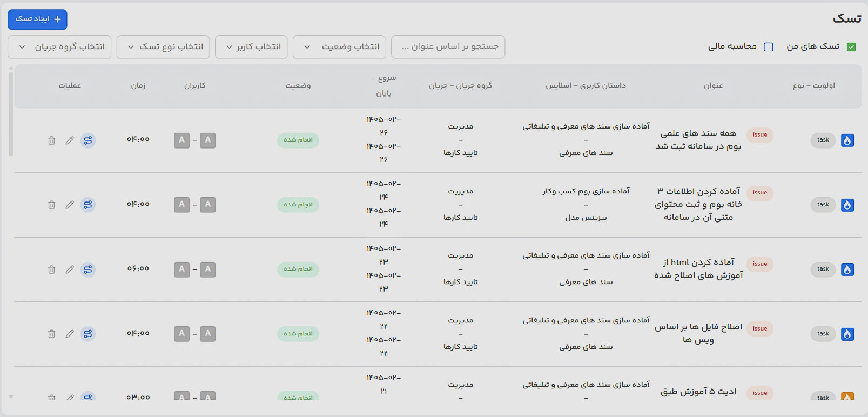Click the زمان column header
The height and width of the screenshot is (417, 868).
pos(138,85)
